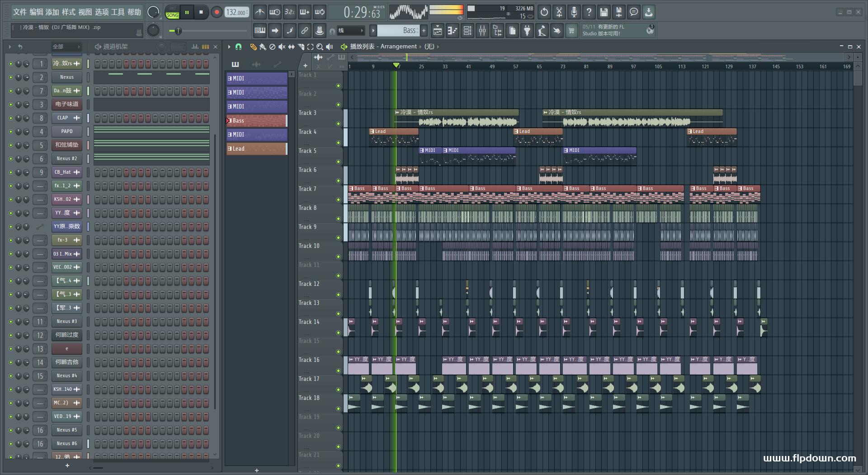This screenshot has height=475, width=868.
Task: Click the render audio export icon
Action: 619,12
